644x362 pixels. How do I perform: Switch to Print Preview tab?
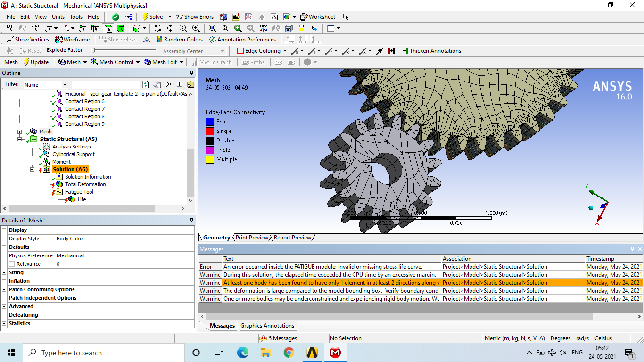(x=252, y=238)
